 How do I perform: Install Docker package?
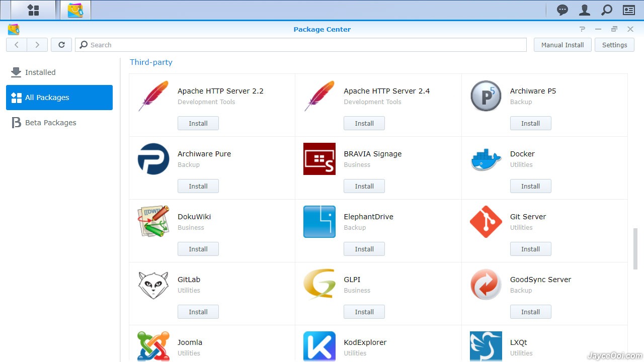[531, 186]
